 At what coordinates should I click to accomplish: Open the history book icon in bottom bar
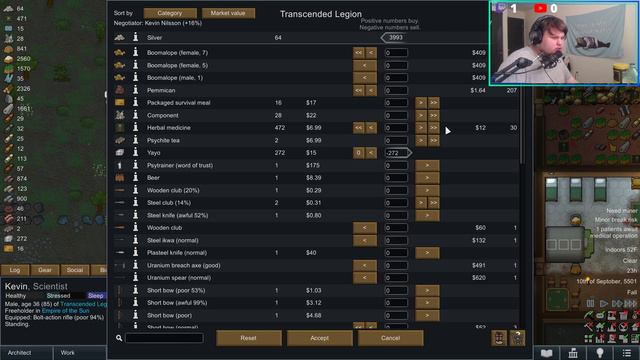(x=547, y=353)
